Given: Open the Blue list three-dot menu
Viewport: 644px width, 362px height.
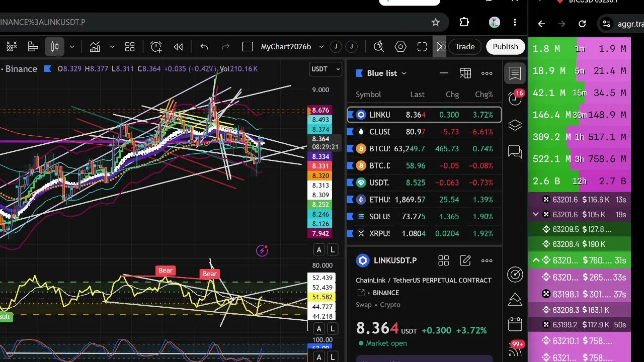Looking at the screenshot, I should click(x=487, y=73).
